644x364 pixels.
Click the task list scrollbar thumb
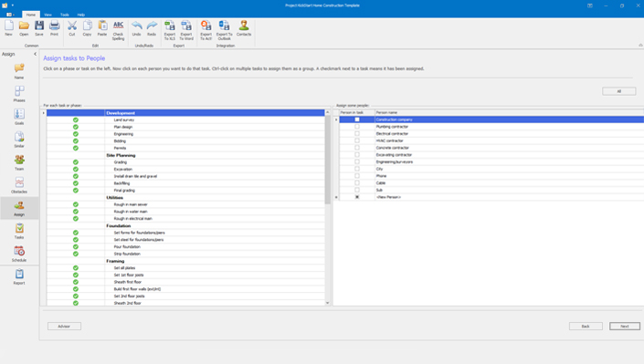coord(327,160)
